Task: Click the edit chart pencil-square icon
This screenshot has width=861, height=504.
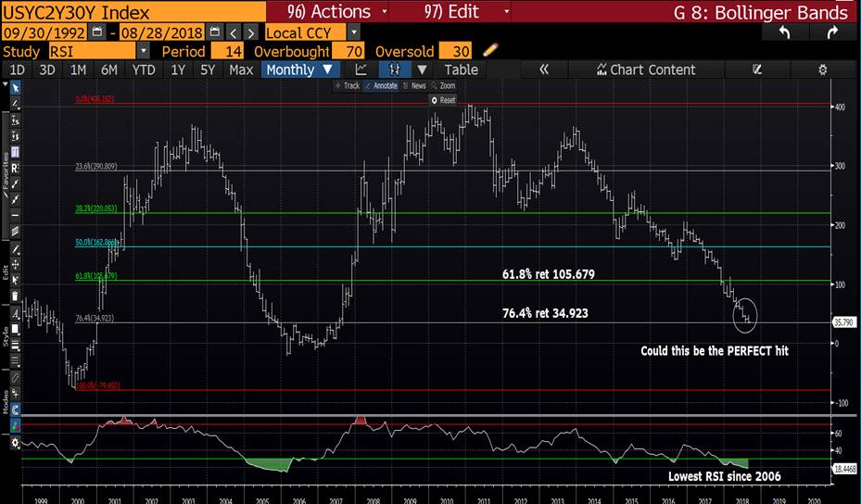Action: pos(757,69)
